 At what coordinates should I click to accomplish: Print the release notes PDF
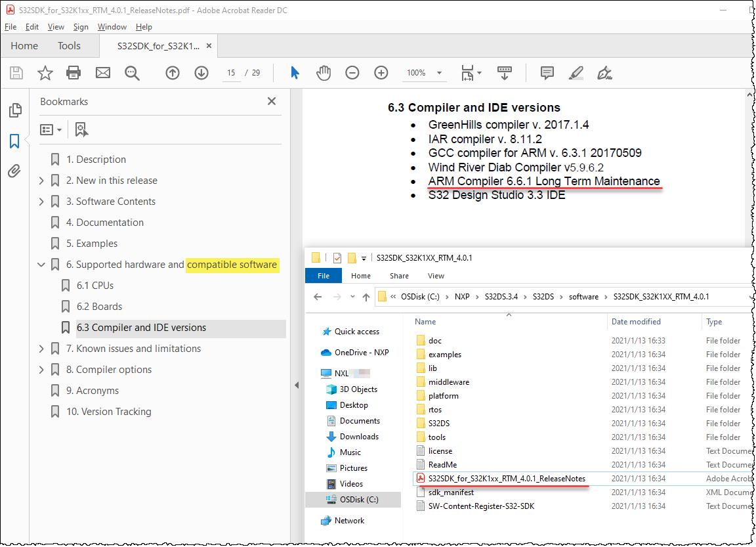pyautogui.click(x=73, y=73)
